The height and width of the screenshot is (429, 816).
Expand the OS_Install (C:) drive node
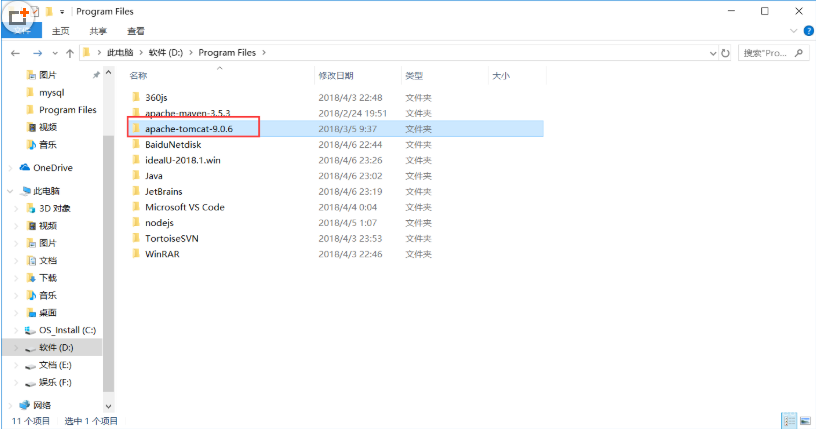click(x=16, y=330)
